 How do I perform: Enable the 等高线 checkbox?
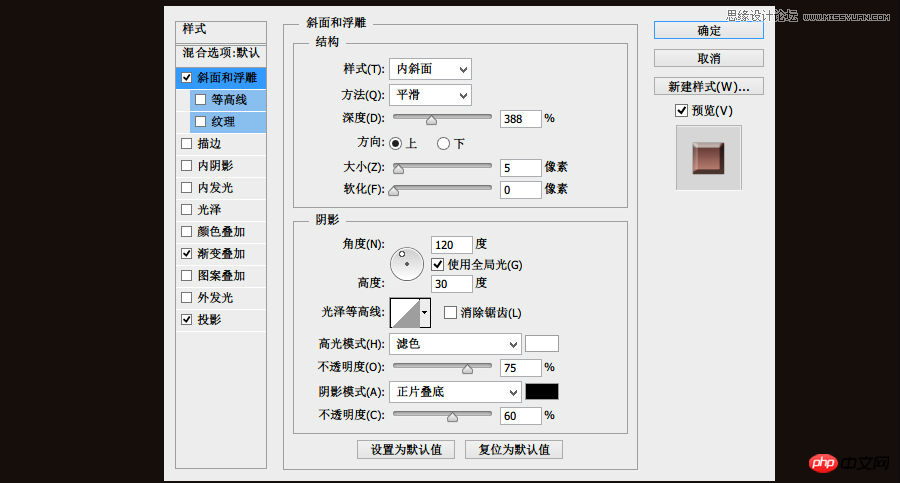[x=200, y=99]
